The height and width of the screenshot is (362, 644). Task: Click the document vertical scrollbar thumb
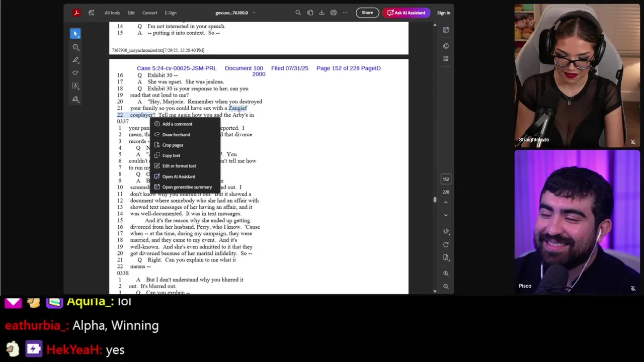pos(435,200)
